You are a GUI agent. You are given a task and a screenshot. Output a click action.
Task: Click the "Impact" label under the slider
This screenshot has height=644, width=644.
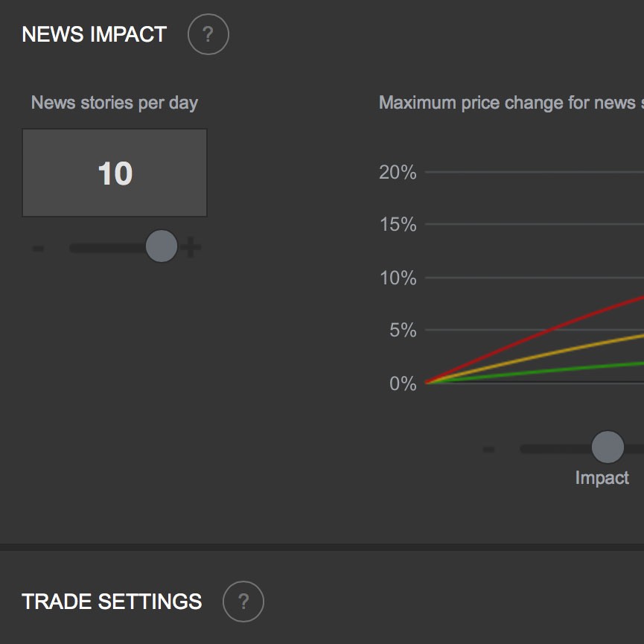point(602,478)
